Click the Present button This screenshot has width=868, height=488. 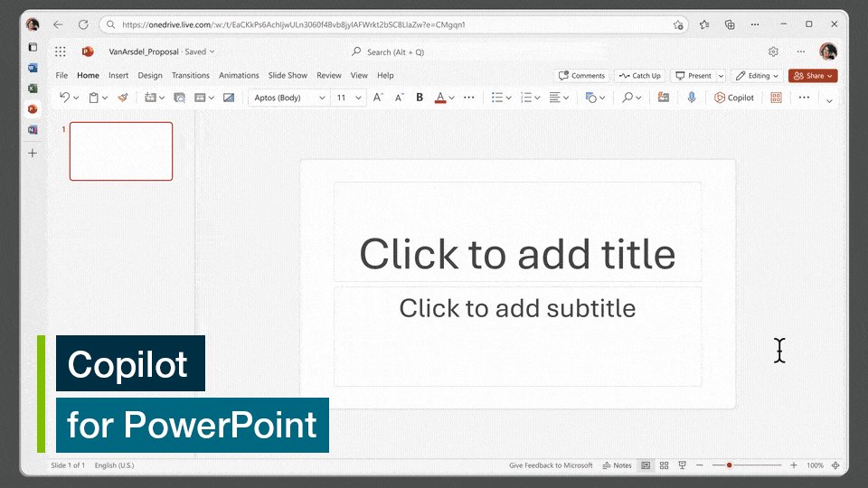(693, 76)
